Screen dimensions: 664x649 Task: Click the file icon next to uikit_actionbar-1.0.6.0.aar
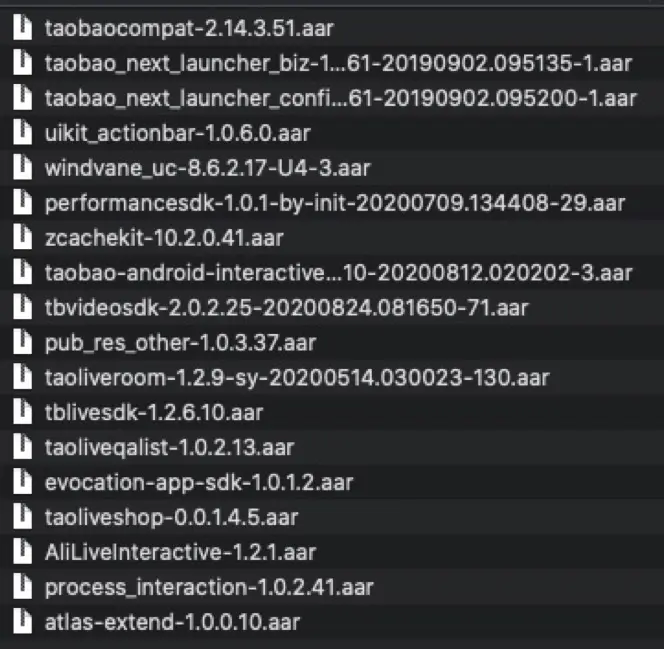[22, 133]
